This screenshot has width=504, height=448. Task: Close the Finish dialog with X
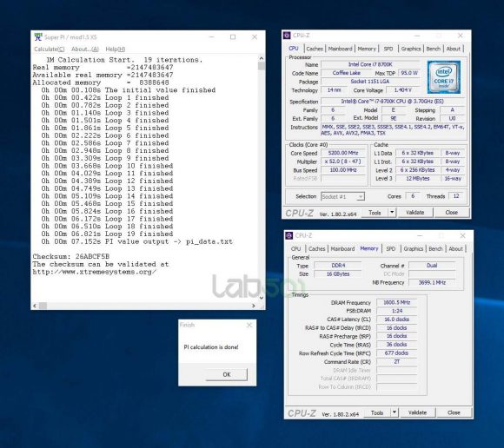[249, 325]
